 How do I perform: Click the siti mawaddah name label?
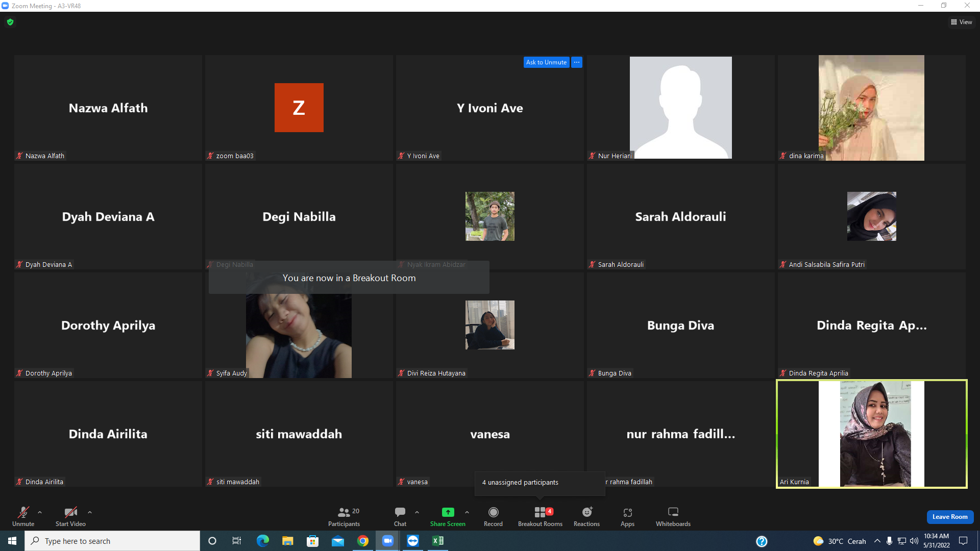[x=238, y=482]
